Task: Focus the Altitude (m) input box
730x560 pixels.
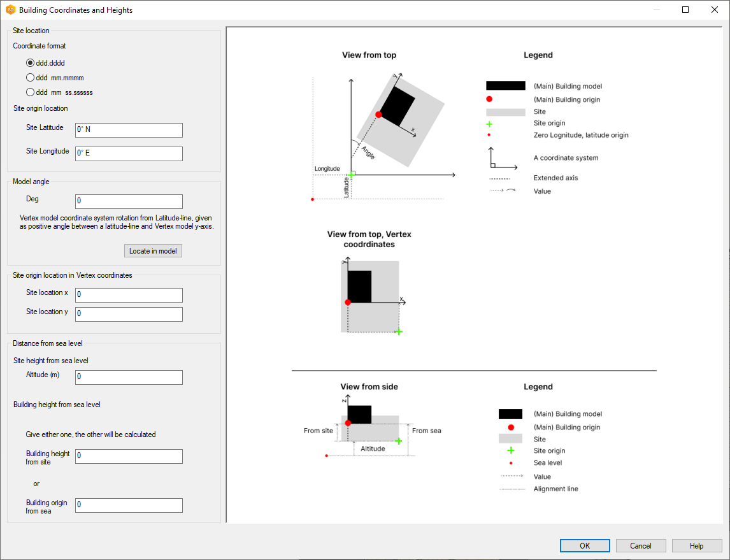Action: (x=129, y=377)
